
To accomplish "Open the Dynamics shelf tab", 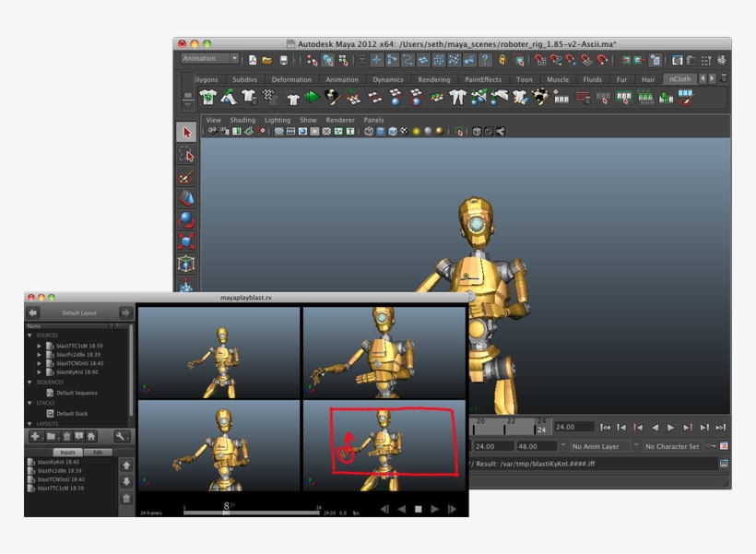I will click(387, 79).
